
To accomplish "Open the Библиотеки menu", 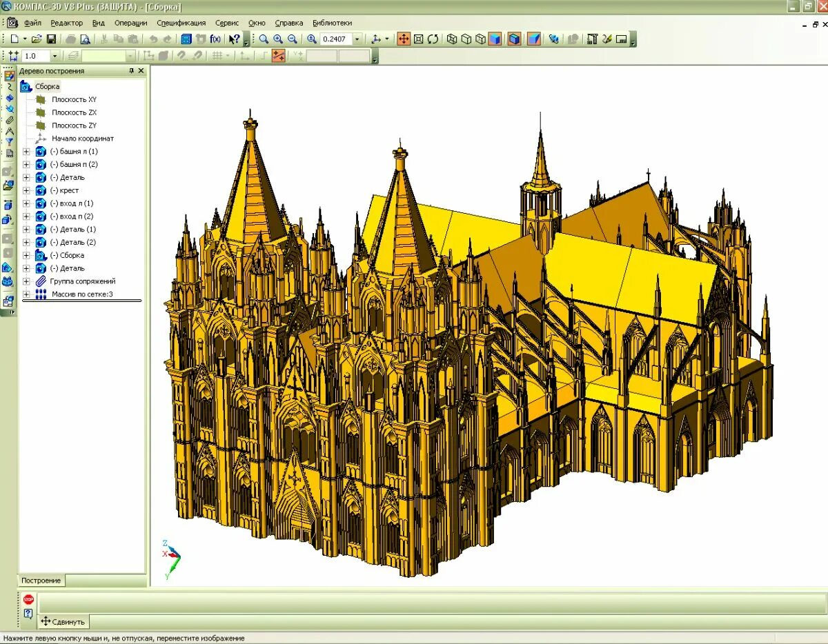I will (x=332, y=23).
